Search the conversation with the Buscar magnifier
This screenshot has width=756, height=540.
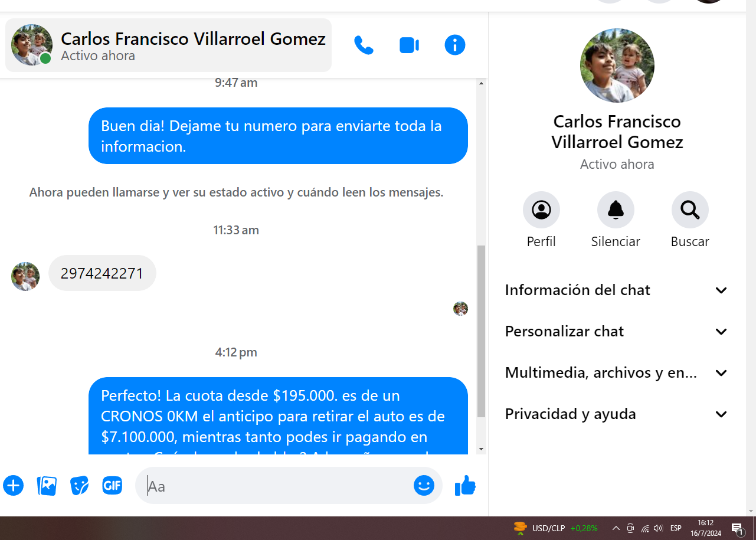(x=690, y=210)
